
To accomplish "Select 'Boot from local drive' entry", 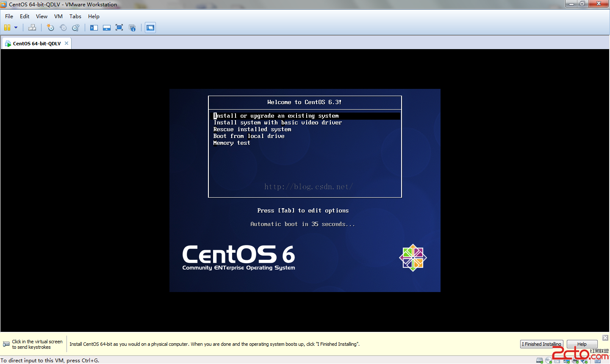I will click(249, 136).
